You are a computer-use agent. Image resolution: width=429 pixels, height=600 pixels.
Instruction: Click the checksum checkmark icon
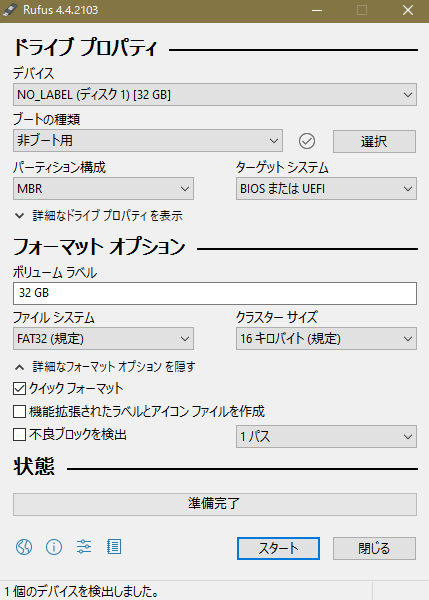(x=307, y=141)
